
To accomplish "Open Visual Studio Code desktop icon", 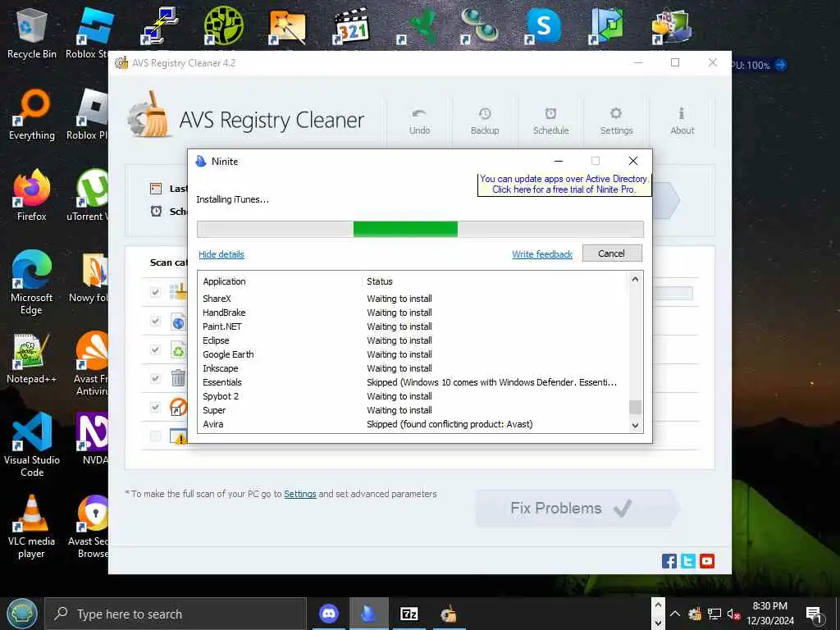I will coord(32,445).
